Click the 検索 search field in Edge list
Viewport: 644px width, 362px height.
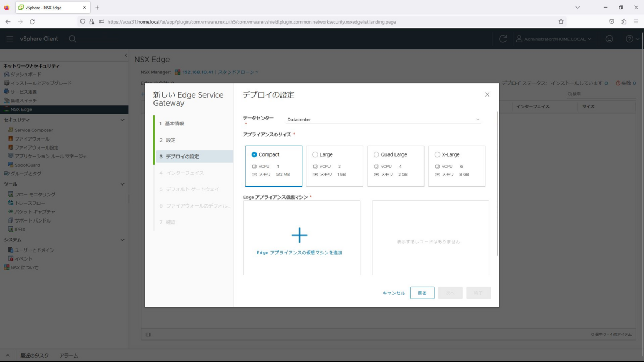[x=601, y=94]
